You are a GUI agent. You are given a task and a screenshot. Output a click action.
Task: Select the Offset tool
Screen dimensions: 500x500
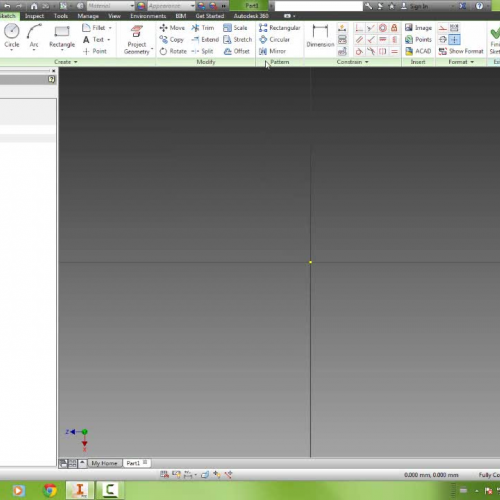[236, 51]
